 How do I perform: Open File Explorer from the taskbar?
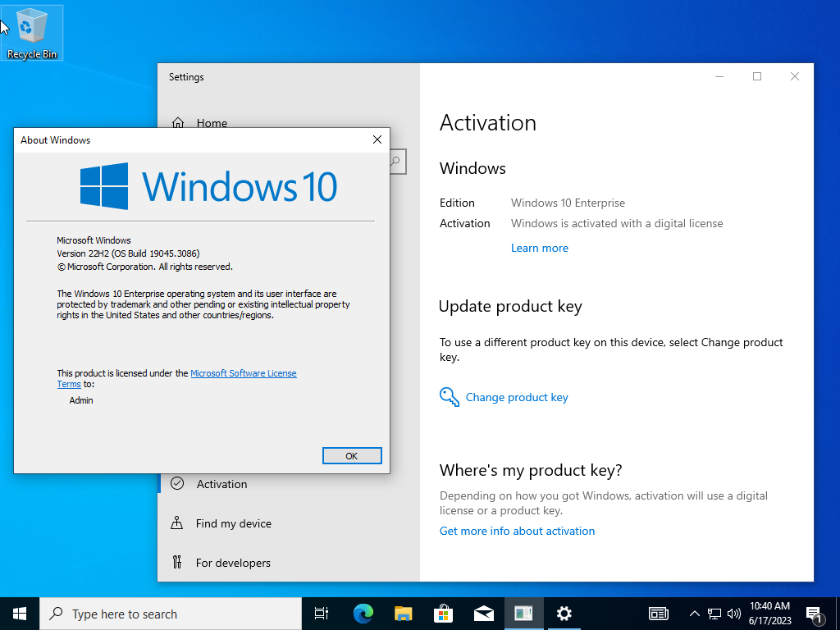pyautogui.click(x=404, y=614)
